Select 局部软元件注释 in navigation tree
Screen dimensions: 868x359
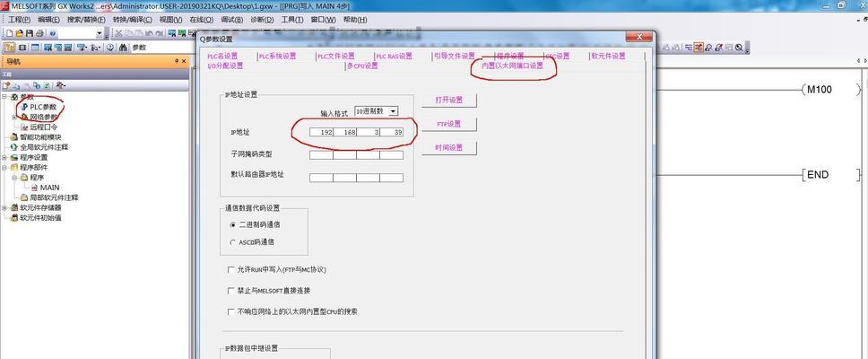tap(54, 197)
